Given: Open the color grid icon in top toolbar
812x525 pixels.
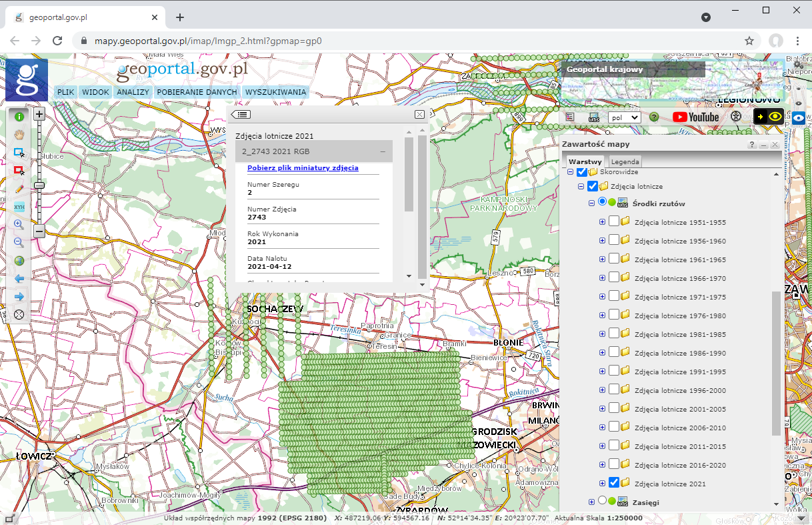Looking at the screenshot, I should click(570, 117).
